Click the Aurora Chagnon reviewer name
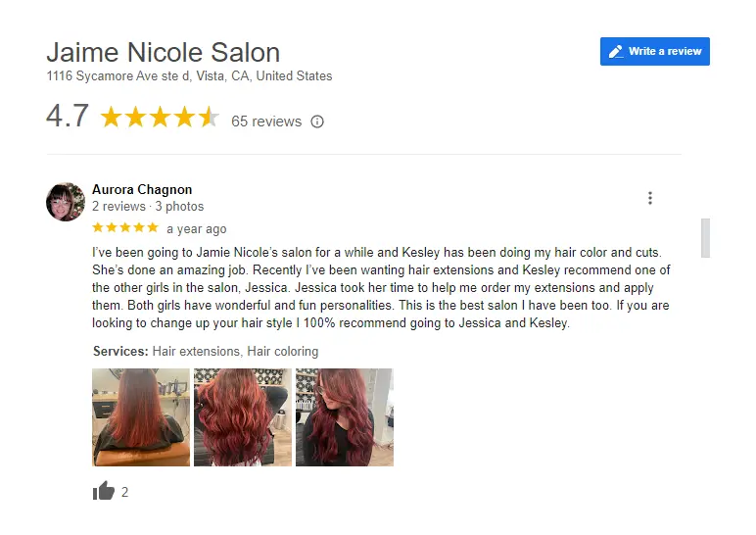 coord(142,189)
